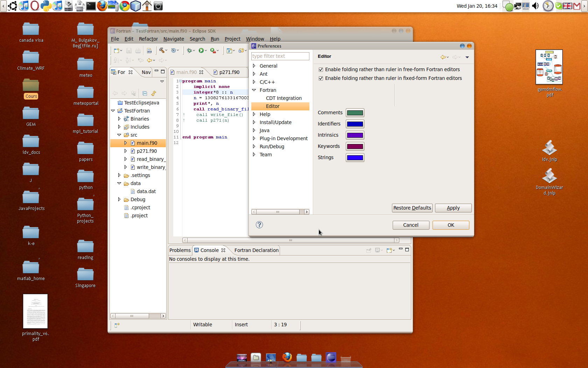Click the green Run toolbar icon
This screenshot has width=588, height=368.
[x=201, y=50]
